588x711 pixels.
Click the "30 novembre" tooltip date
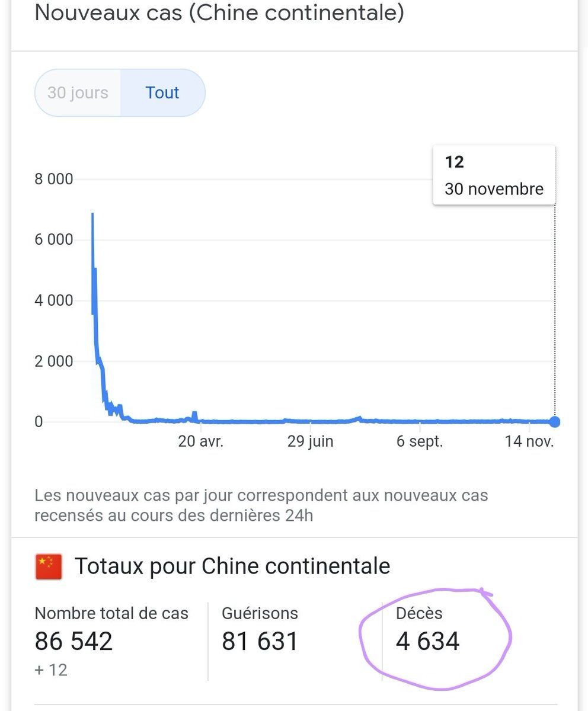(x=494, y=189)
